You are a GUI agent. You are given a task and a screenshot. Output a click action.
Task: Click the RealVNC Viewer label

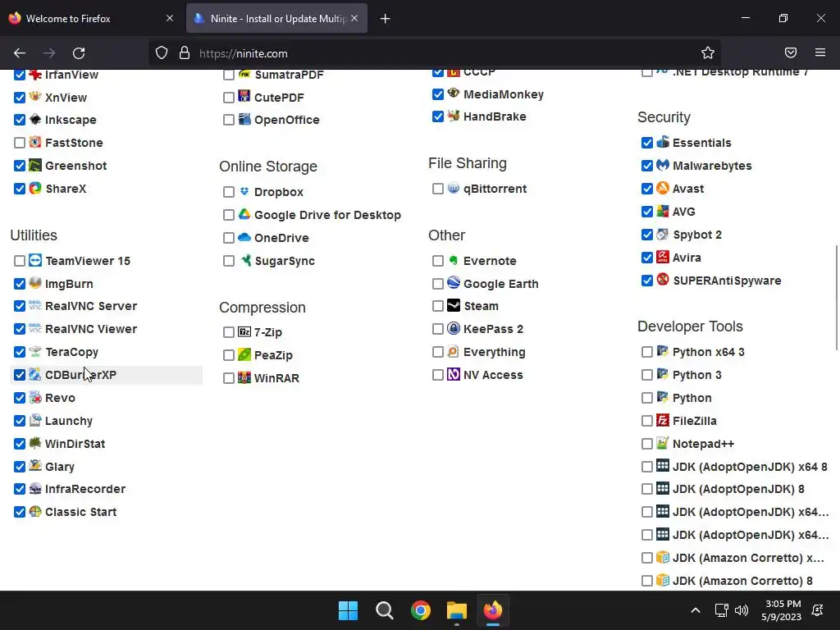[x=91, y=329]
